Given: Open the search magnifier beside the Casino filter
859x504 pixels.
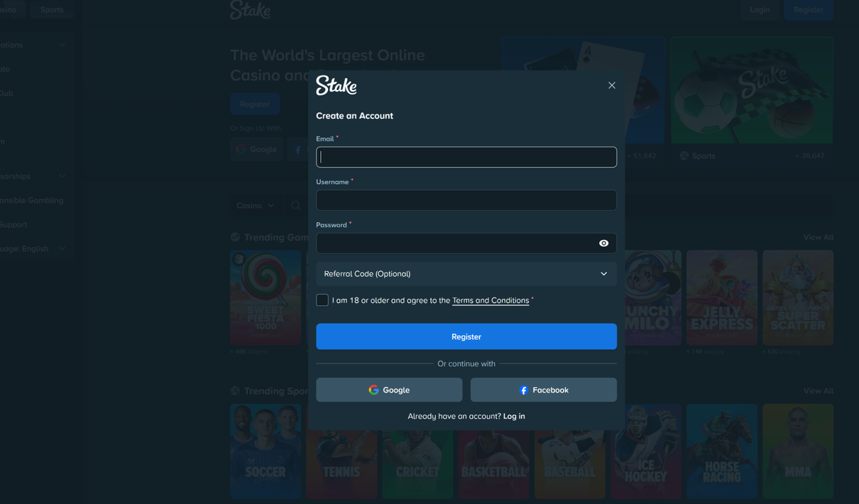Looking at the screenshot, I should (x=295, y=204).
